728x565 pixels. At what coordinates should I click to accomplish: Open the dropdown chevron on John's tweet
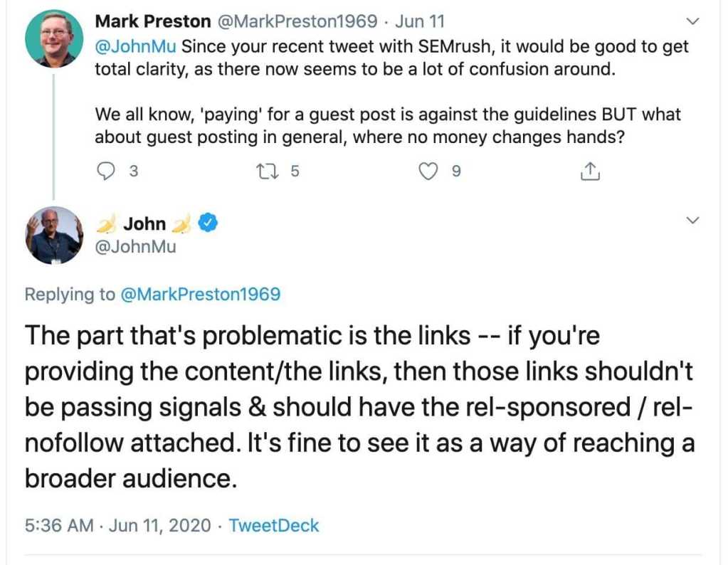[692, 221]
